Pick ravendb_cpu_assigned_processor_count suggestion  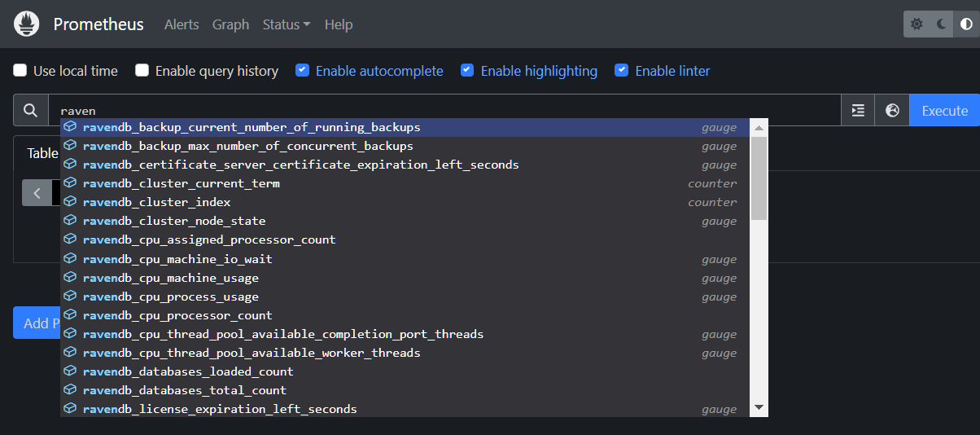tap(405, 239)
